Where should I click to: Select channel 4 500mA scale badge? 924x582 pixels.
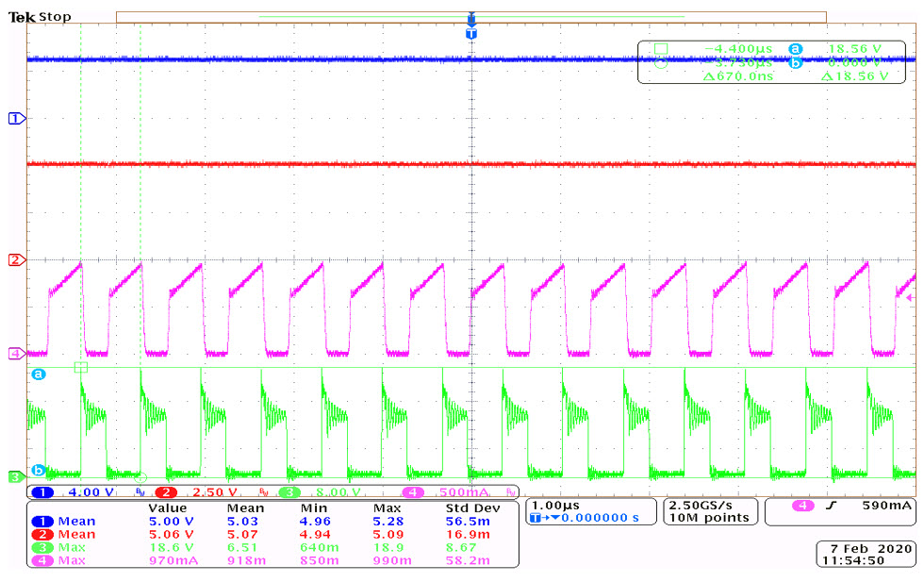pyautogui.click(x=437, y=492)
